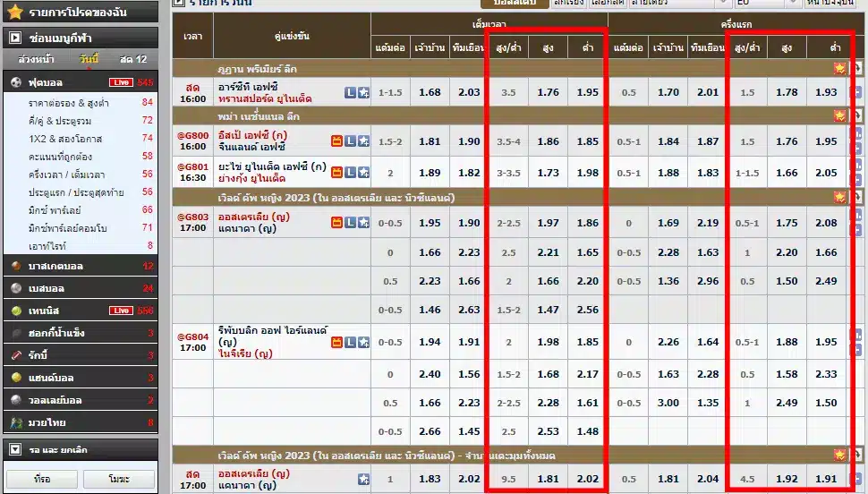The image size is (868, 494).
Task: Open live TV icon for ออสเตรเลีย (ญ) G803 match
Action: coord(336,223)
